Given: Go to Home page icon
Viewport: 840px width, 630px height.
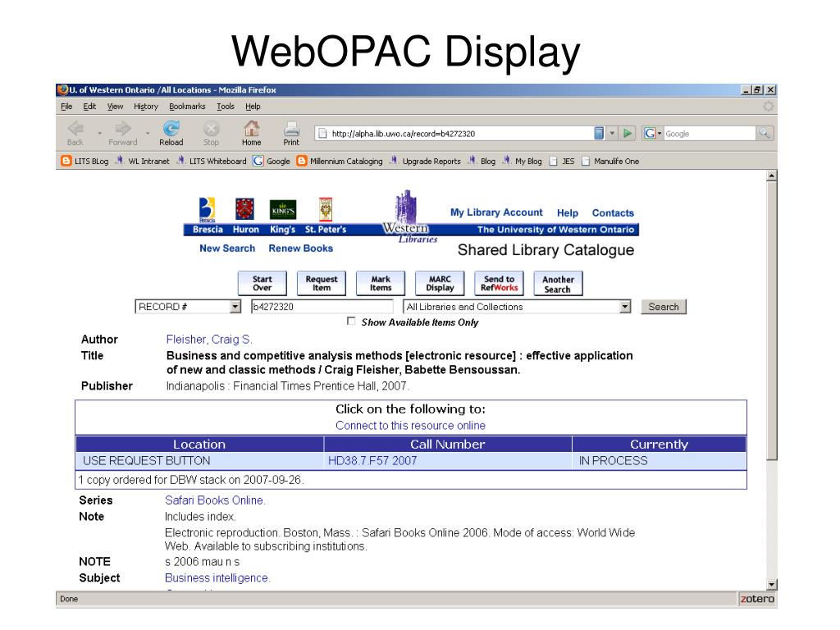Looking at the screenshot, I should [x=251, y=129].
